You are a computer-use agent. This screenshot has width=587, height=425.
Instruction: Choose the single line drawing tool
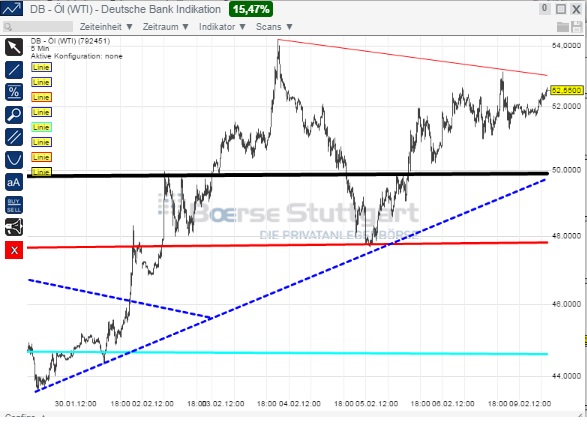click(14, 70)
